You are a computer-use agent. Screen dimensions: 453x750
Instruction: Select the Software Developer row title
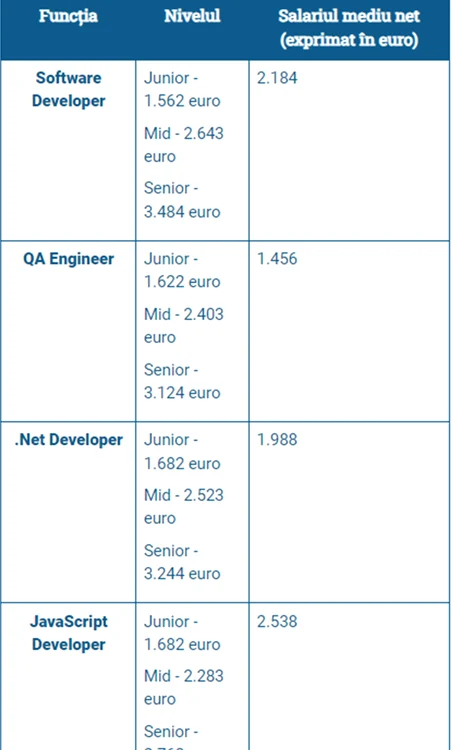pyautogui.click(x=68, y=89)
